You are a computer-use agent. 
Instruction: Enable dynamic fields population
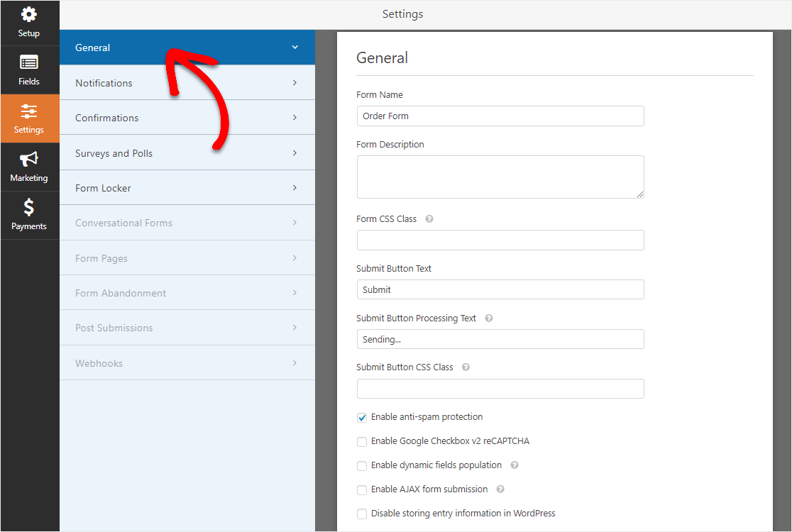pos(362,466)
